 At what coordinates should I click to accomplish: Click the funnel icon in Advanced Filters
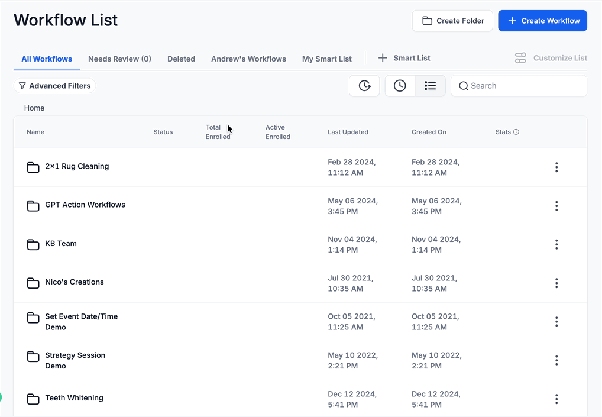22,86
